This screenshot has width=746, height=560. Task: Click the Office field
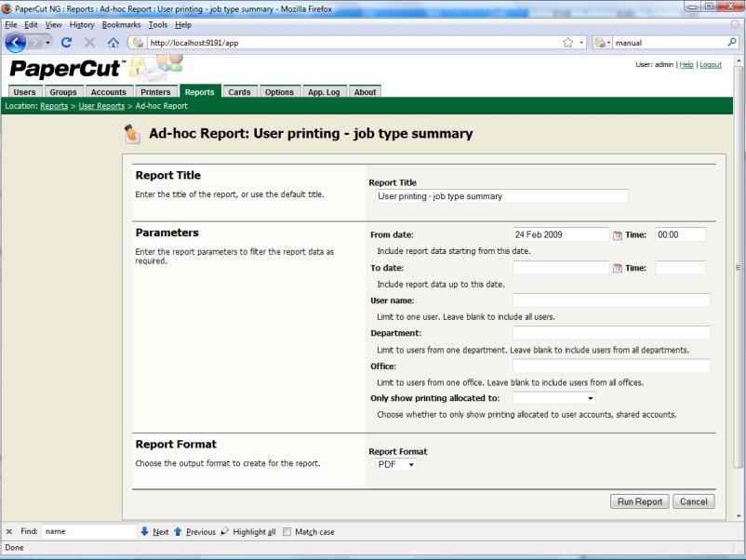611,366
